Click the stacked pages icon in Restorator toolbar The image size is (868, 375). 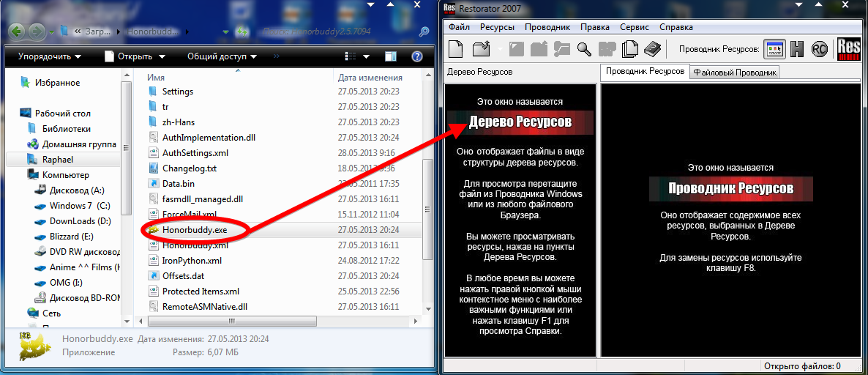click(629, 49)
